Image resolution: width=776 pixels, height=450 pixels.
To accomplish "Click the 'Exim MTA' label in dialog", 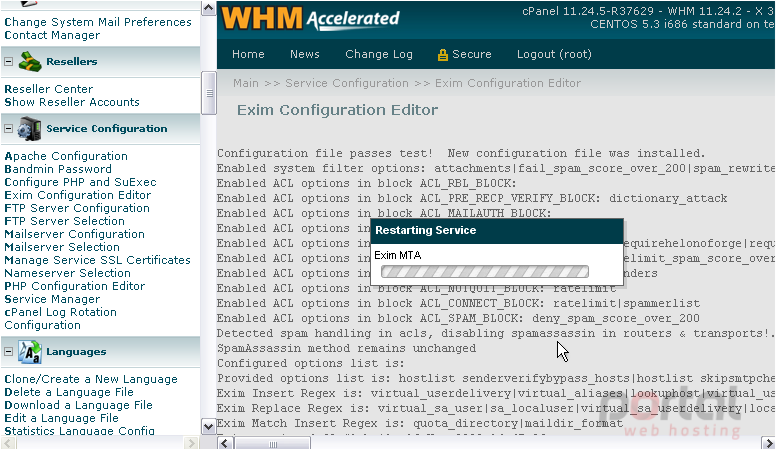I will click(x=398, y=255).
